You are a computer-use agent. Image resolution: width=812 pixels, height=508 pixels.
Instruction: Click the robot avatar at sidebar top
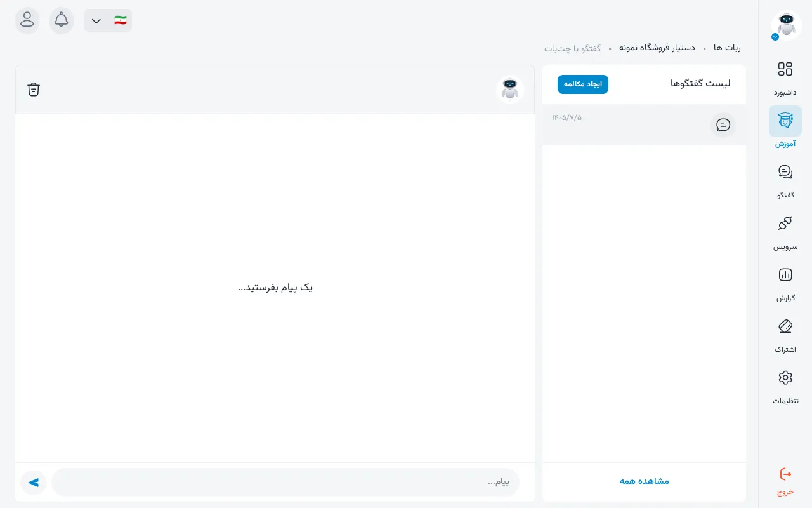pos(787,25)
